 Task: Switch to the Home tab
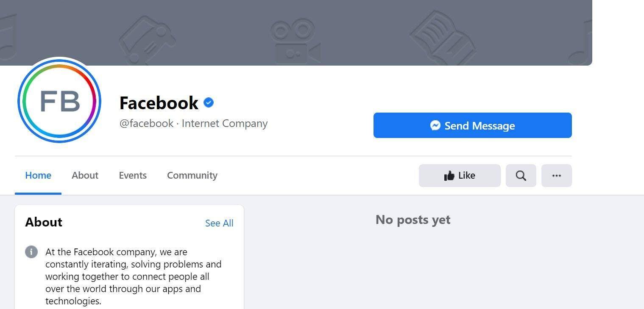coord(38,175)
